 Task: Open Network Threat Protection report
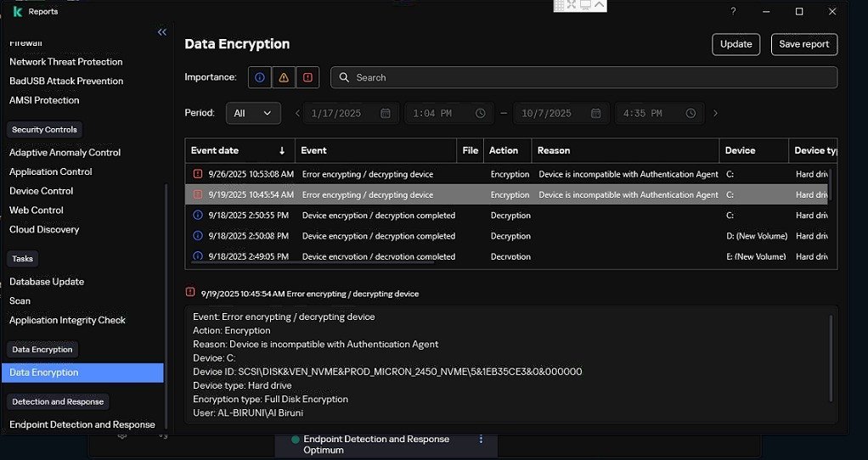pyautogui.click(x=66, y=62)
